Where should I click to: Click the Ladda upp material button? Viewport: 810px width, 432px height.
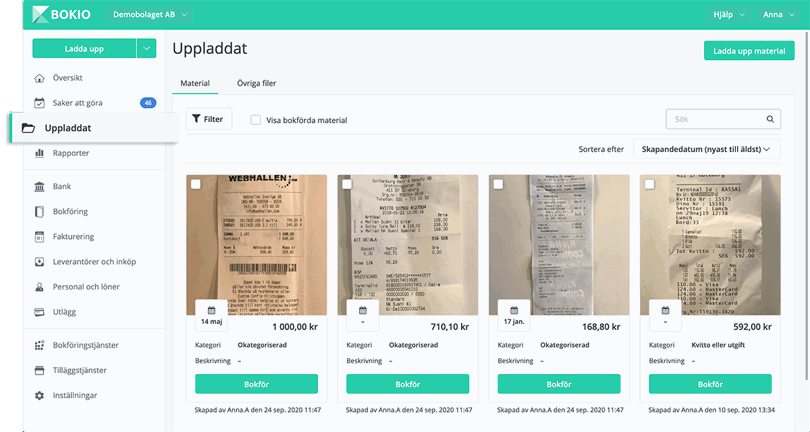coord(743,51)
